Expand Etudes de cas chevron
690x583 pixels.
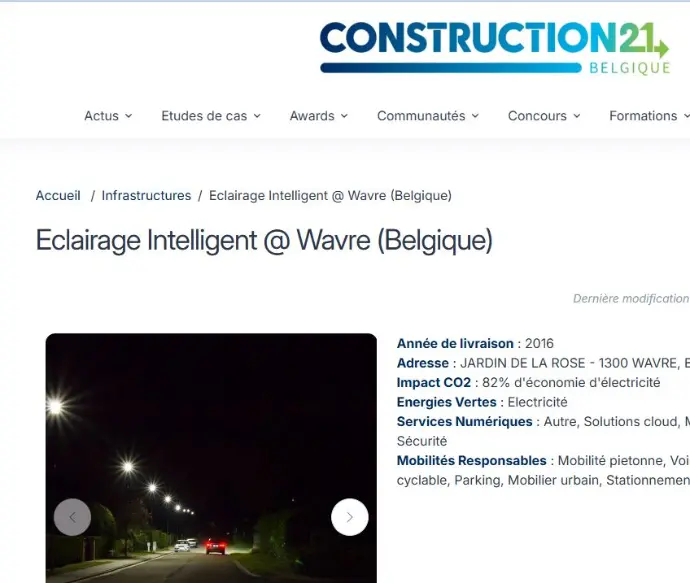pyautogui.click(x=257, y=116)
